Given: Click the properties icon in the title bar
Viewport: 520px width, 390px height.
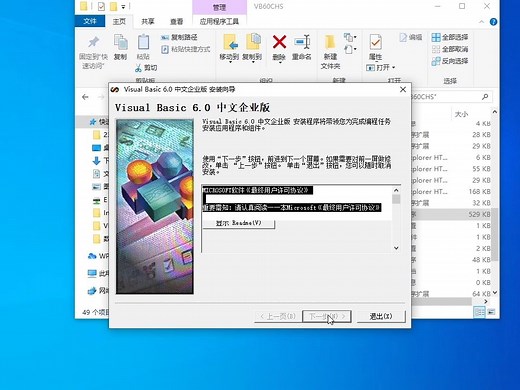Looking at the screenshot, I should click(101, 6).
